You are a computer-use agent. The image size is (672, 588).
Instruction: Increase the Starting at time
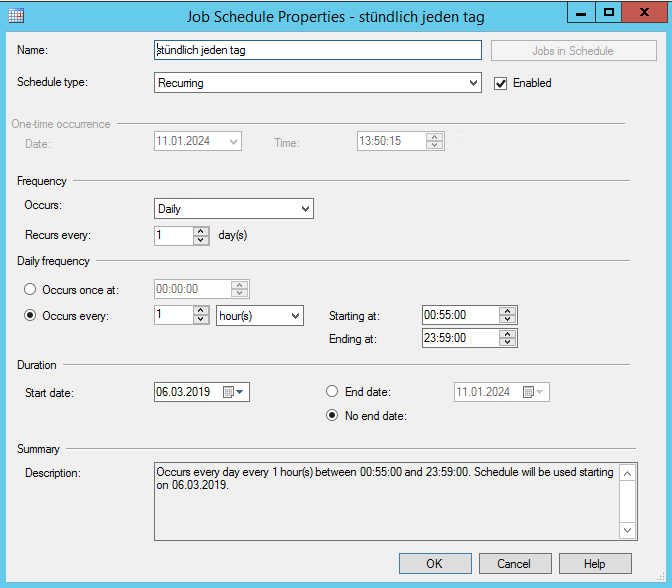pyautogui.click(x=507, y=311)
